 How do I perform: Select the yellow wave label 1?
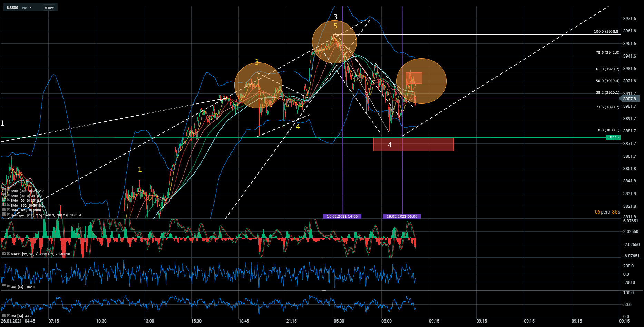pyautogui.click(x=140, y=169)
